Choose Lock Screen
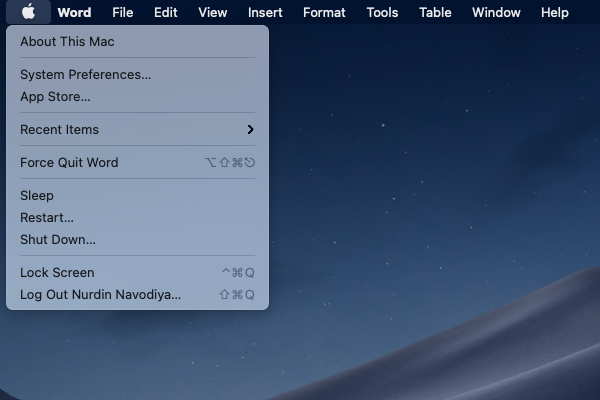The image size is (600, 400). [137, 273]
